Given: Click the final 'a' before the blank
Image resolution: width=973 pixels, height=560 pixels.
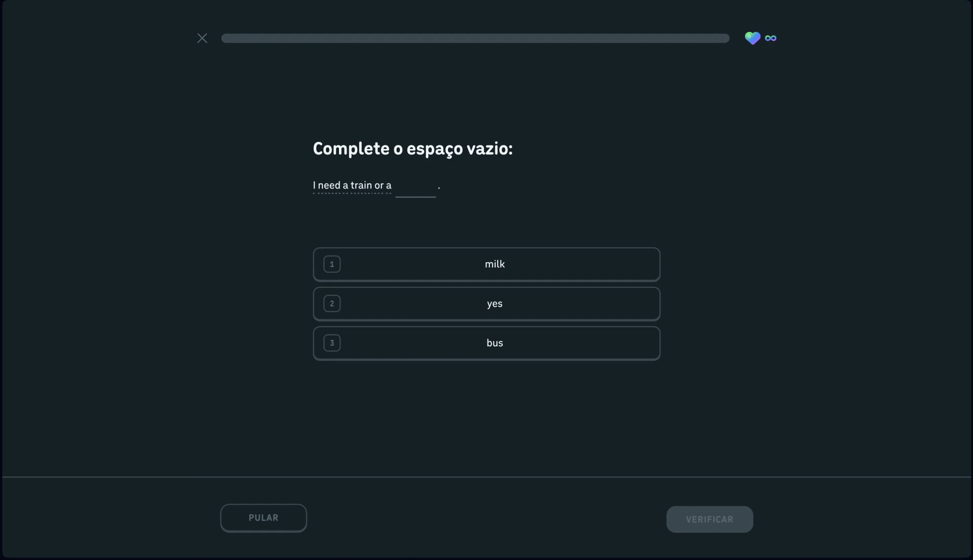Looking at the screenshot, I should tap(389, 185).
